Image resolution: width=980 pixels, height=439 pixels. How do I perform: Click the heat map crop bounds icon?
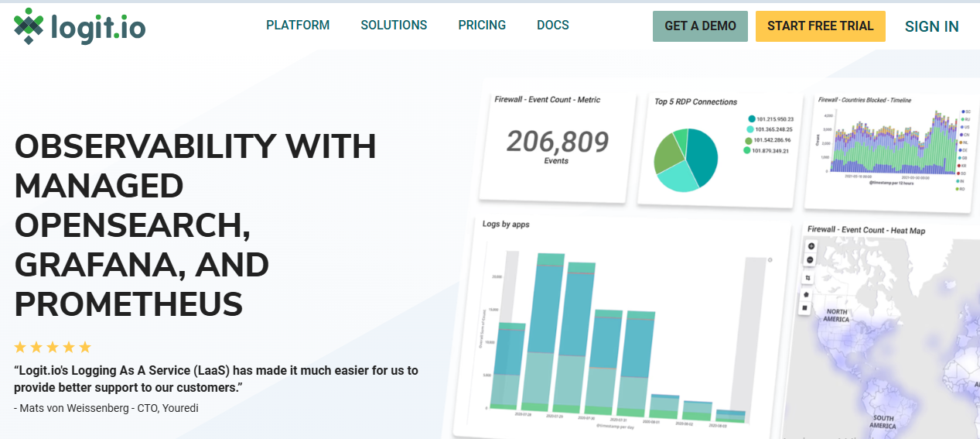[x=808, y=278]
